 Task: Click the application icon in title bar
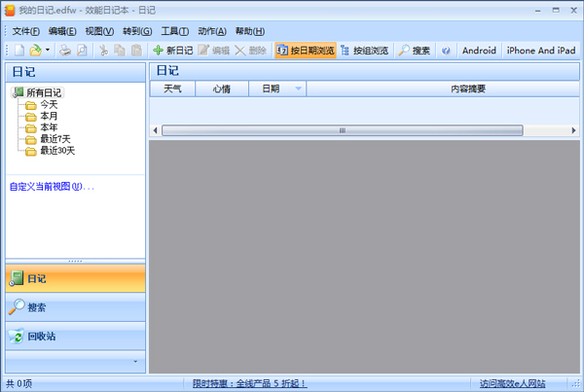[10, 11]
